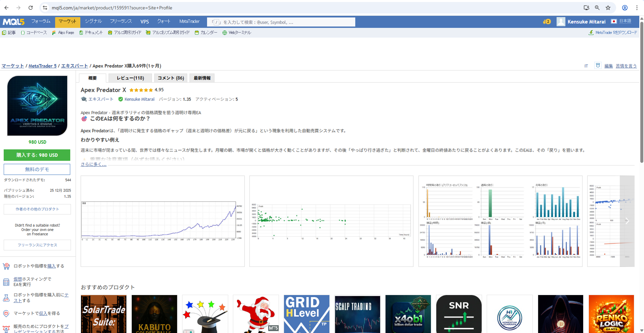Open Momentum Guardian product thumbnail
The width and height of the screenshot is (644, 333).
(x=510, y=314)
